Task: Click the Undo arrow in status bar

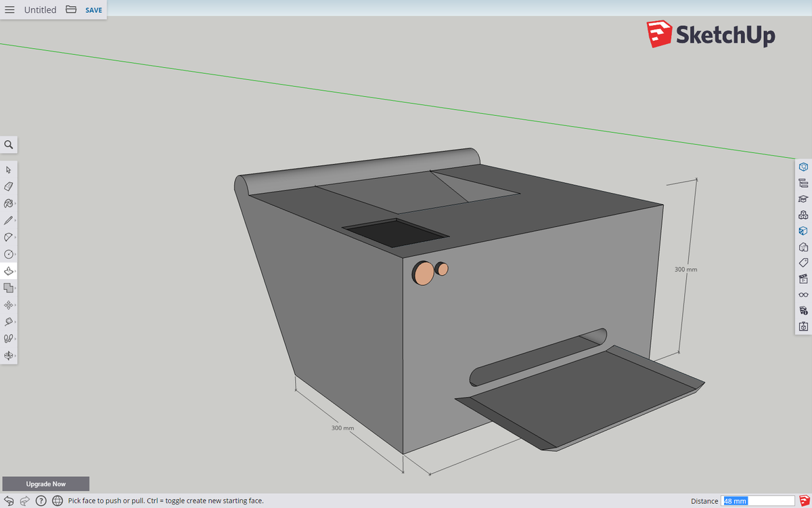Action: (9, 501)
